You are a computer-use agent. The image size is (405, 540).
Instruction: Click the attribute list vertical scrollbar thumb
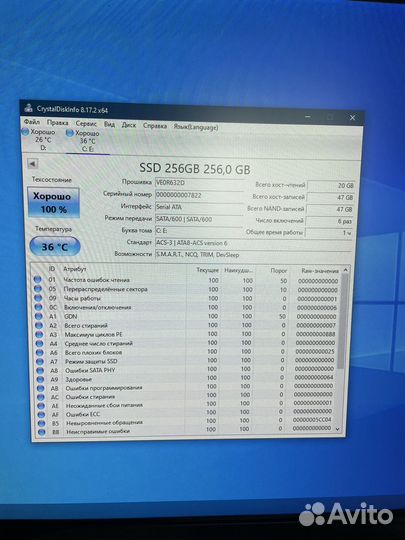point(343,322)
